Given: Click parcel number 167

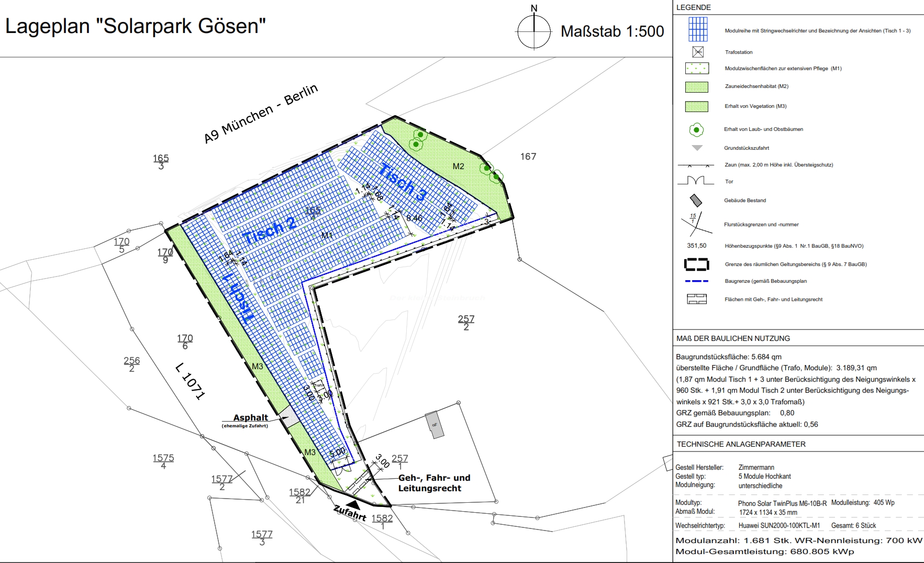Looking at the screenshot, I should (528, 157).
